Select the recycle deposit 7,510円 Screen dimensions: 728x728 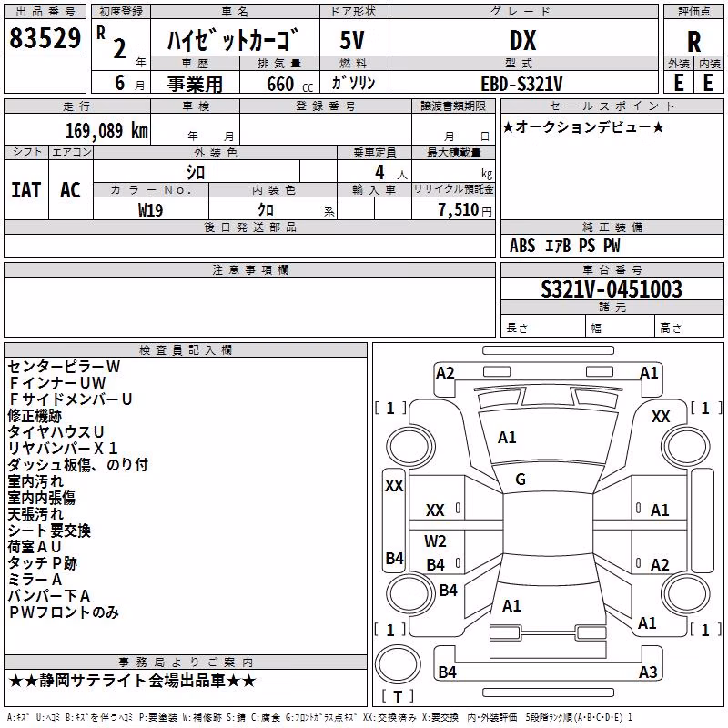(x=465, y=210)
